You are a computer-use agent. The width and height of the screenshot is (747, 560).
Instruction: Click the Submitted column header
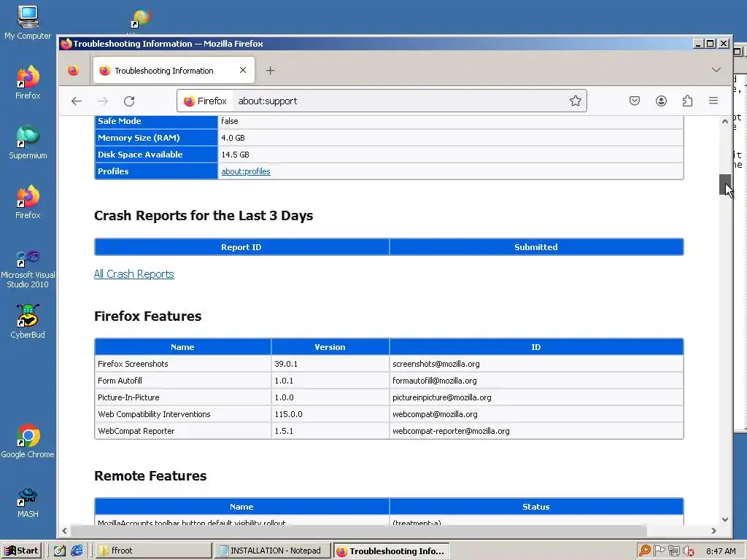(536, 247)
